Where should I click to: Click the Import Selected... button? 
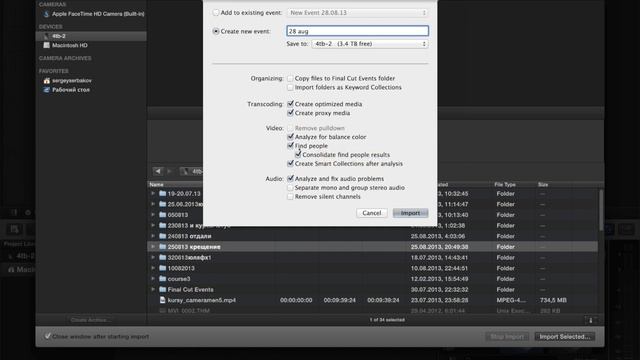pyautogui.click(x=564, y=337)
